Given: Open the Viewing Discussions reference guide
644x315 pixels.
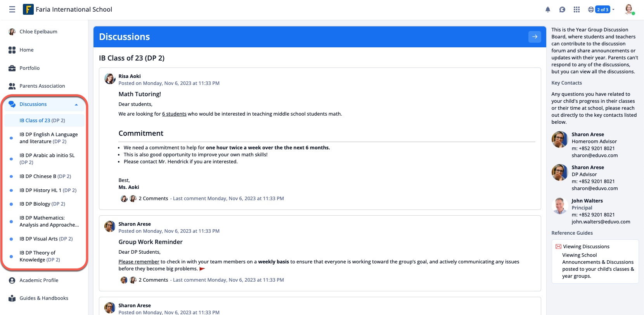Looking at the screenshot, I should tap(586, 247).
